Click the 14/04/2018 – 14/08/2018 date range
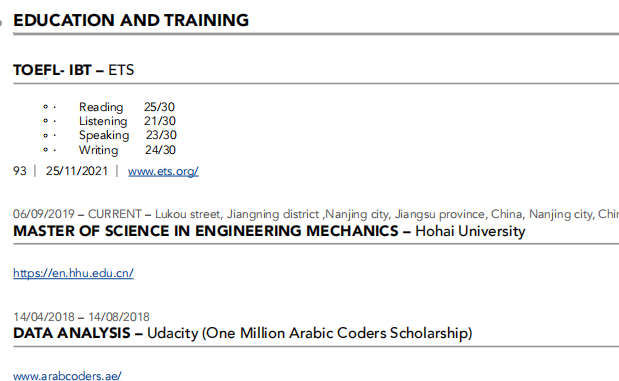The height and width of the screenshot is (381, 619). coord(81,317)
